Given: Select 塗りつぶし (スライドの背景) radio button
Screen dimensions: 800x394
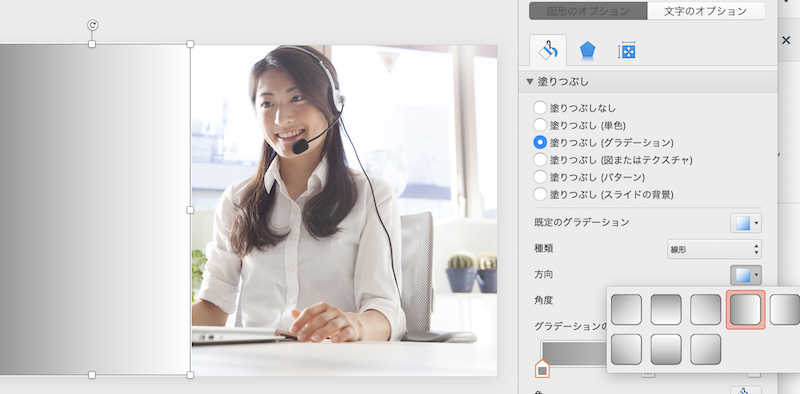Looking at the screenshot, I should tap(540, 194).
